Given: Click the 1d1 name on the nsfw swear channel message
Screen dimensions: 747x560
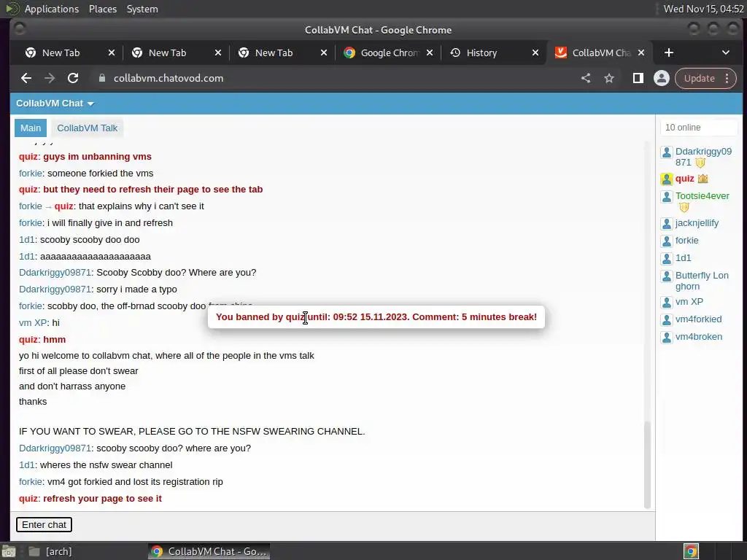Looking at the screenshot, I should [x=27, y=465].
